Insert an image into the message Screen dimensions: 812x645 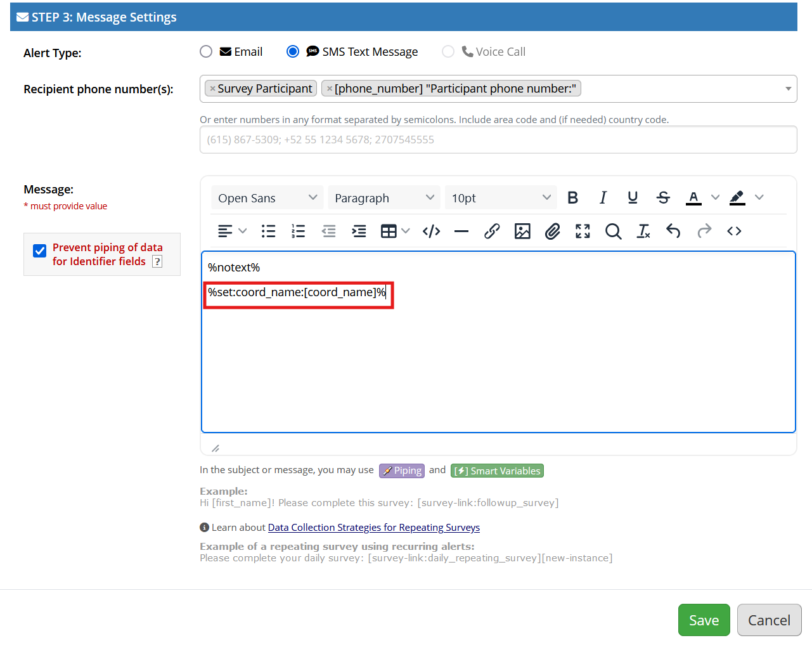[522, 231]
